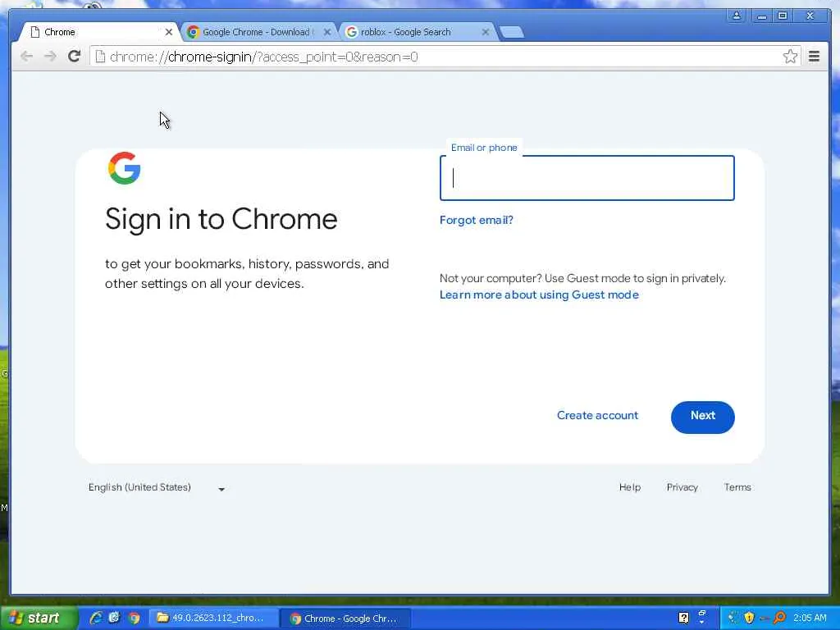Screen dimensions: 840x630
Task: Click the security shield tray icon
Action: click(x=749, y=618)
